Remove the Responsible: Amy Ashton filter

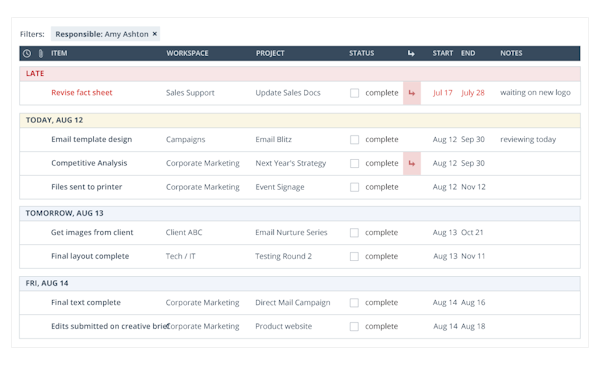[155, 34]
